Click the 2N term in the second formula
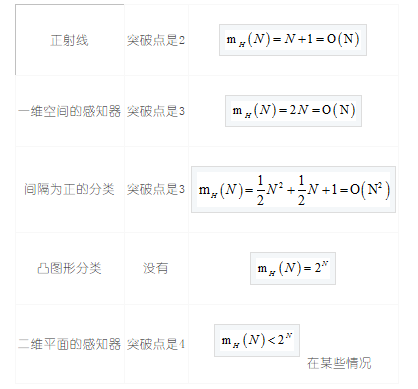This screenshot has width=418, height=389. (299, 110)
